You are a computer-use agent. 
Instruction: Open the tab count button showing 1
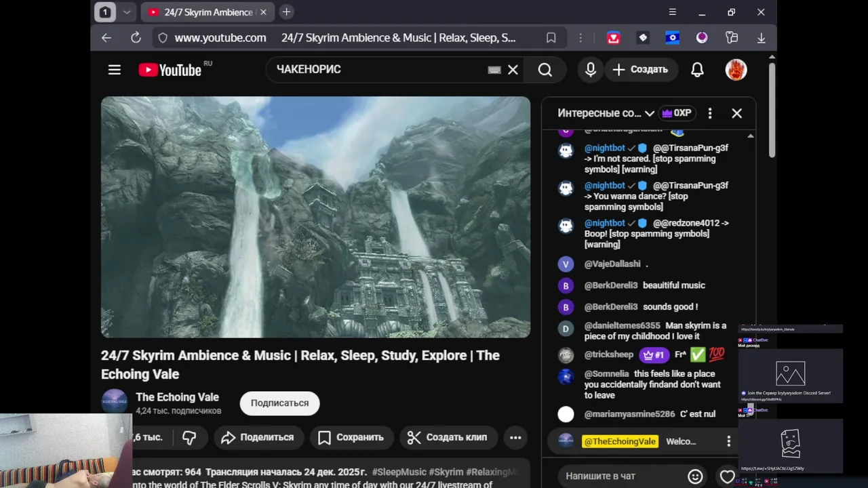(105, 12)
